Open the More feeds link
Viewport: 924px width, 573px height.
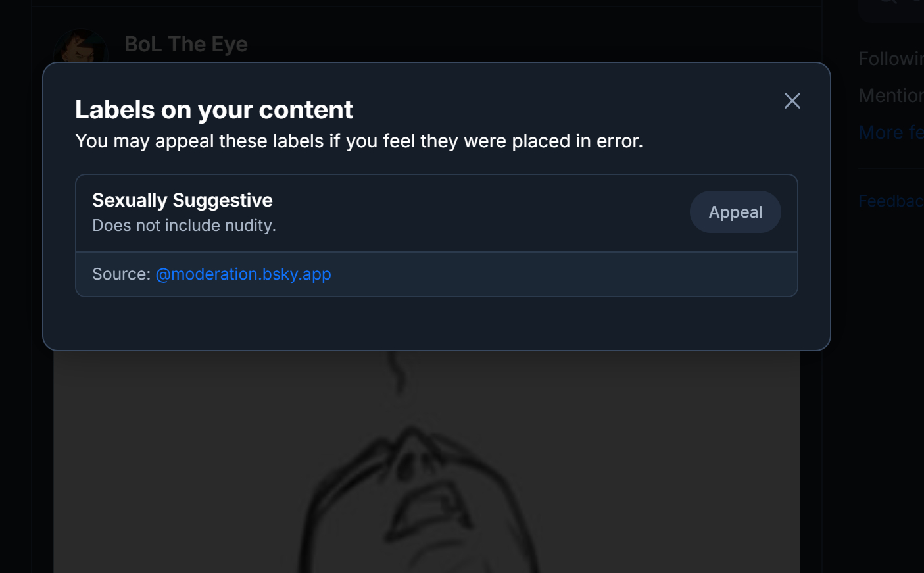(x=891, y=132)
